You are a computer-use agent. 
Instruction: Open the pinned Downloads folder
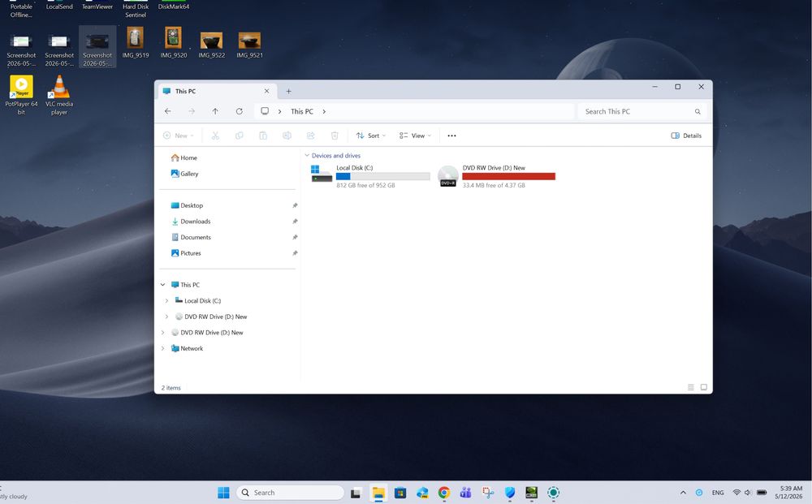[191, 222]
